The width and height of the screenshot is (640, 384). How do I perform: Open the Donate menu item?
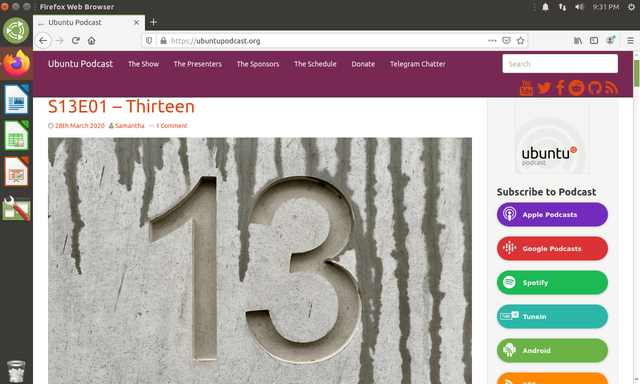coord(363,64)
